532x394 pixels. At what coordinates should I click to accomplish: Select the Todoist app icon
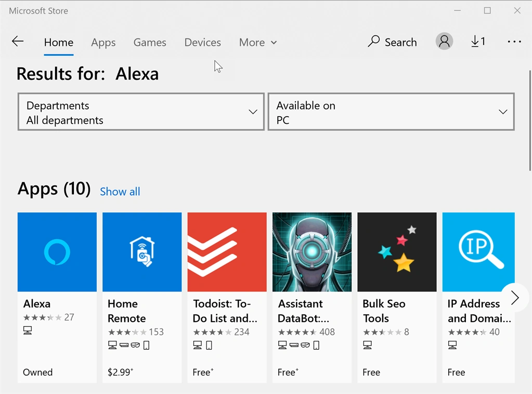pos(227,252)
